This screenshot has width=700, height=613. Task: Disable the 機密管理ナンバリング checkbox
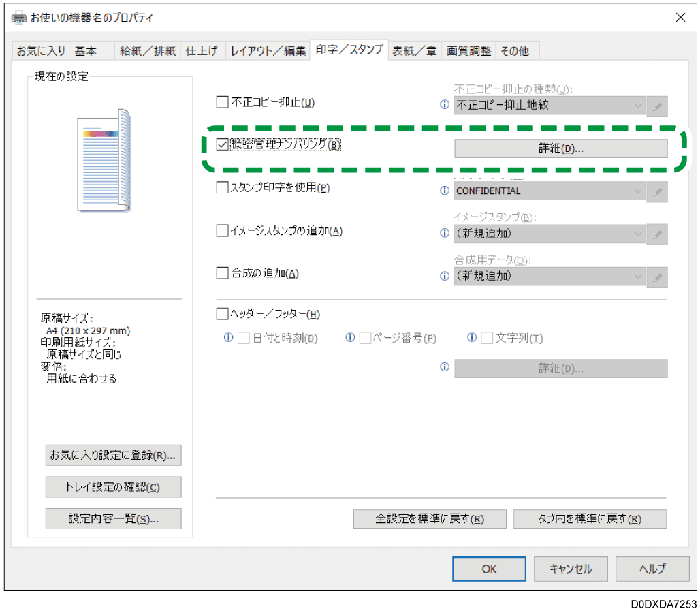(x=222, y=144)
